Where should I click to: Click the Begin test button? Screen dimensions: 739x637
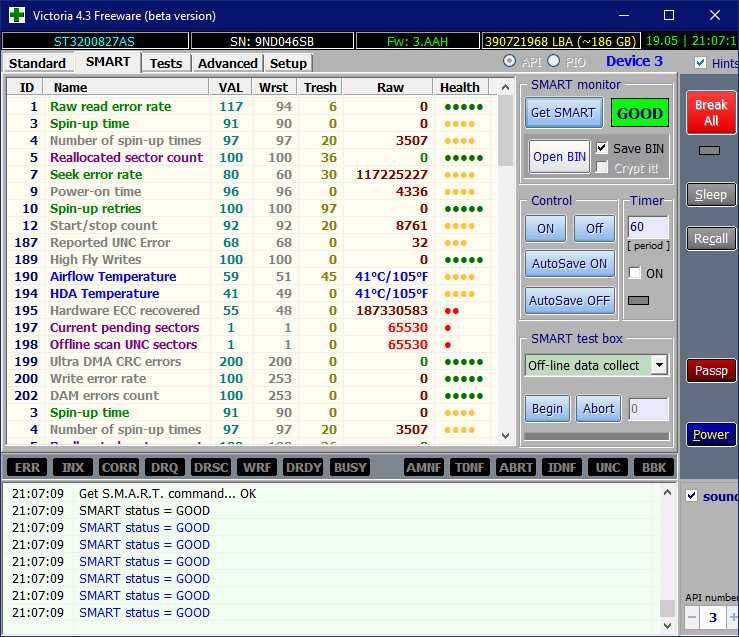[x=547, y=408]
